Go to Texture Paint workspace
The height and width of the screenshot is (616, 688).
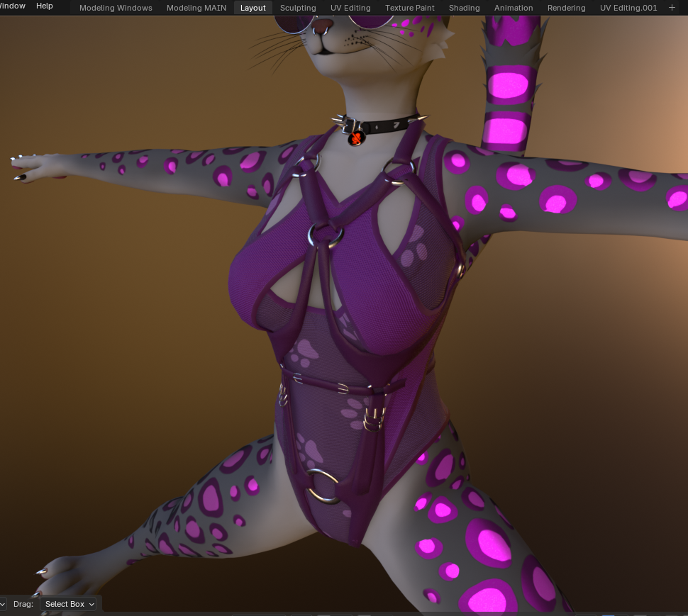(410, 8)
